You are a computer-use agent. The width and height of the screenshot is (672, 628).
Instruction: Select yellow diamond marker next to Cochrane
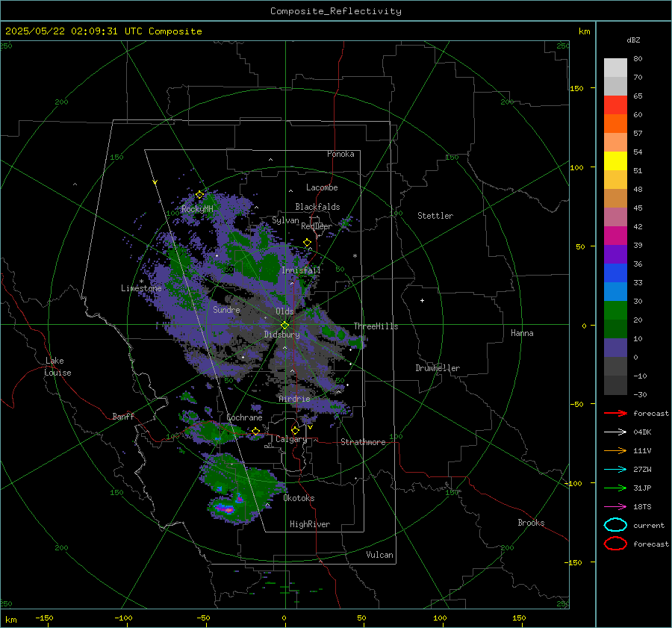pyautogui.click(x=256, y=431)
